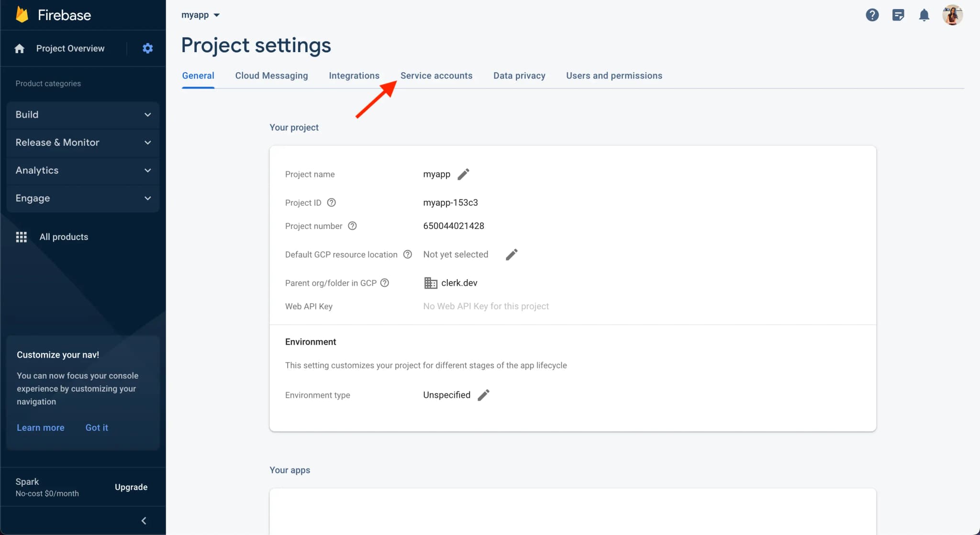Image resolution: width=980 pixels, height=535 pixels.
Task: Show Parent org/folder help icon
Action: pos(385,283)
